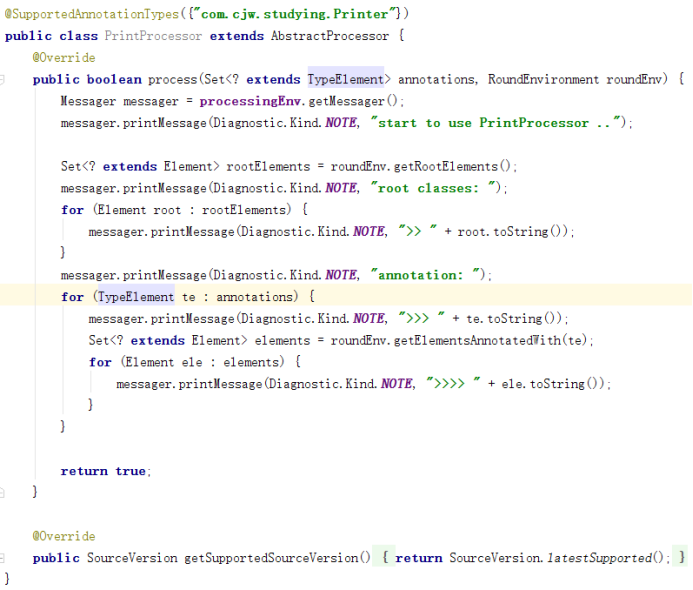Click the process method name
Image resolution: width=693 pixels, height=590 pixels.
[x=172, y=80]
